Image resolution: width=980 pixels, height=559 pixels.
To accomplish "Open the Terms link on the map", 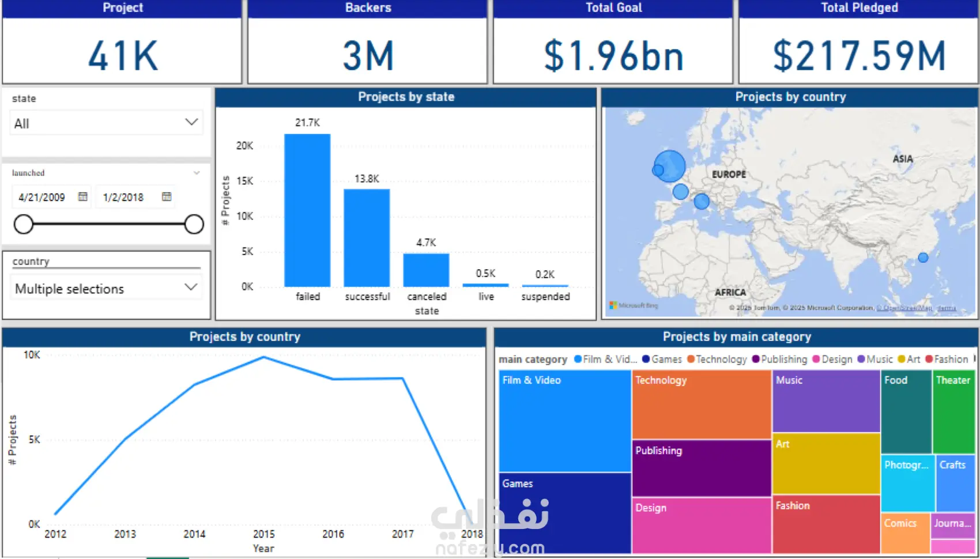I will 947,308.
